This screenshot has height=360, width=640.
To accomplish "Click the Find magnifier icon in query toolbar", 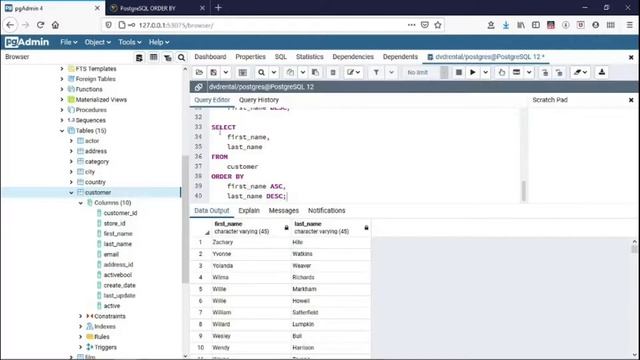I will (x=261, y=72).
